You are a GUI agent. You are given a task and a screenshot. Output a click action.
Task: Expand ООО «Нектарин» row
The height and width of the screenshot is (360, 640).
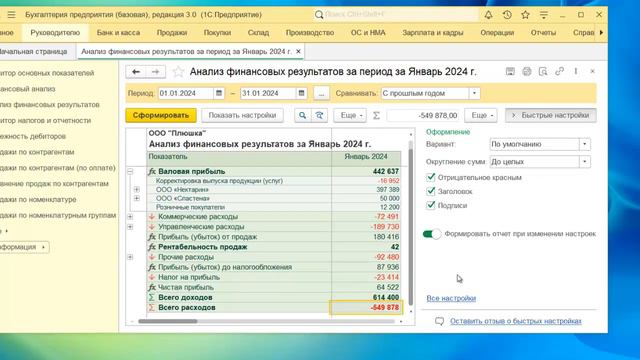(x=137, y=189)
